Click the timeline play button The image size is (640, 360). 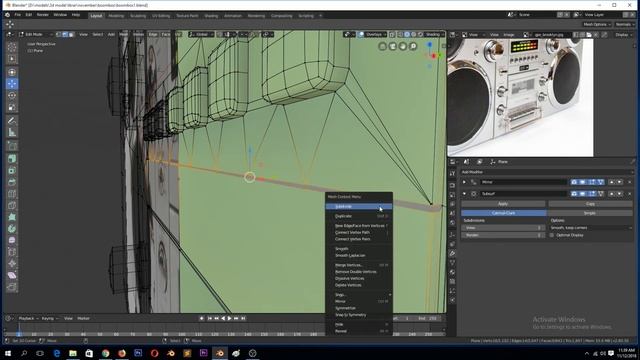coord(229,318)
